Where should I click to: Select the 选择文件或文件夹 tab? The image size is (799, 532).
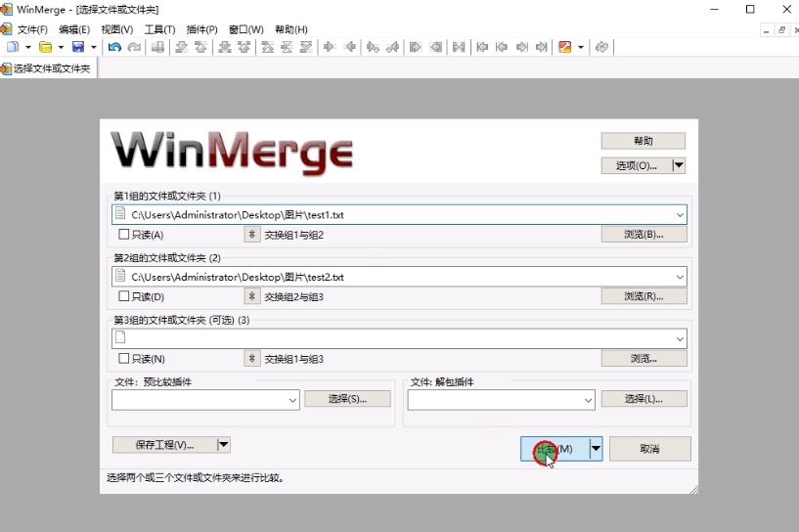point(48,68)
